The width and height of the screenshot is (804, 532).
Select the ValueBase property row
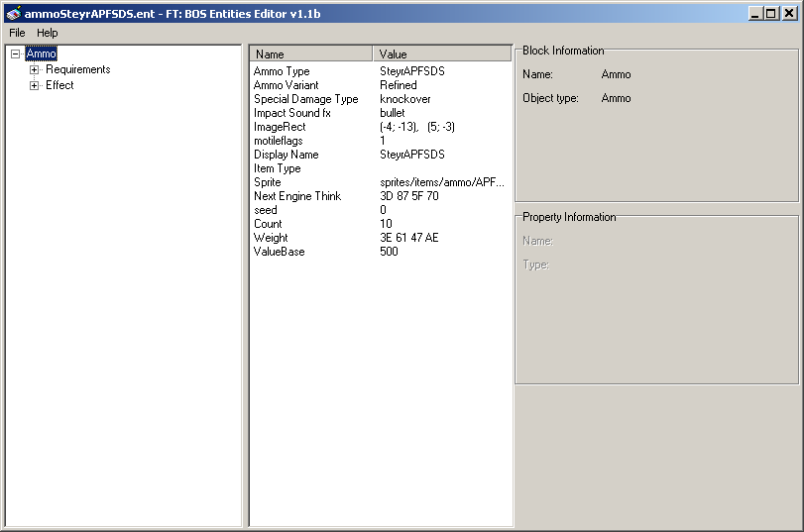coord(381,251)
